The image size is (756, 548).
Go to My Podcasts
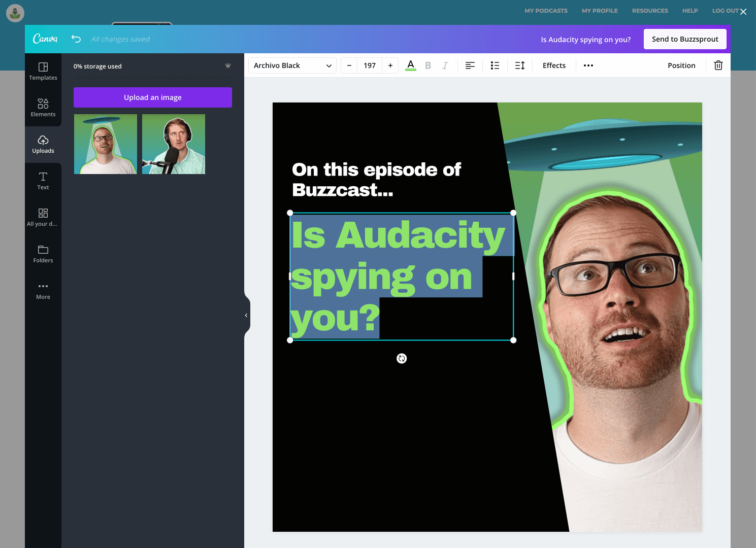tap(546, 11)
